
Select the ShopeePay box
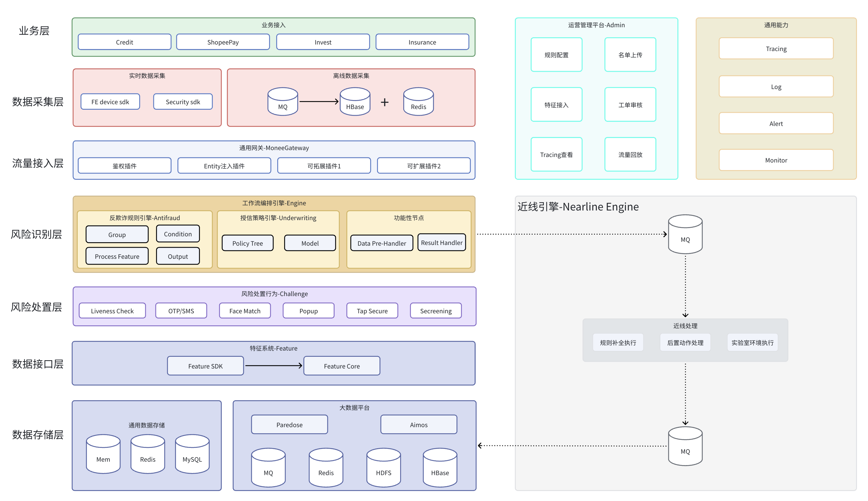tap(223, 42)
